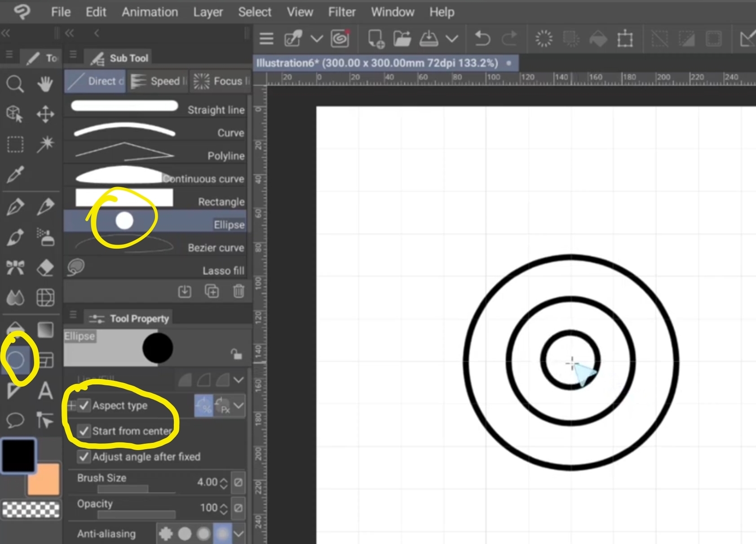The height and width of the screenshot is (544, 756).
Task: Click the Redo arrow in command bar
Action: tap(509, 39)
